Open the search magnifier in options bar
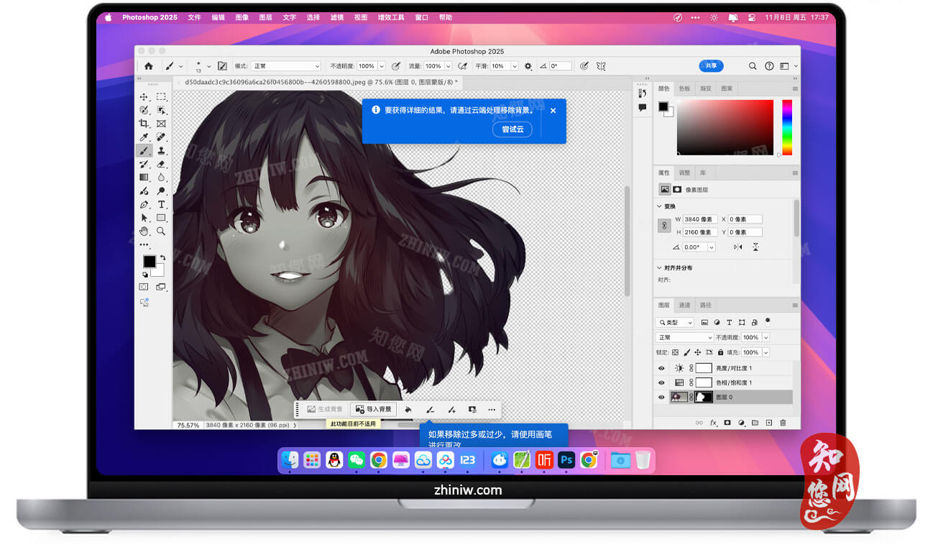 pos(753,66)
